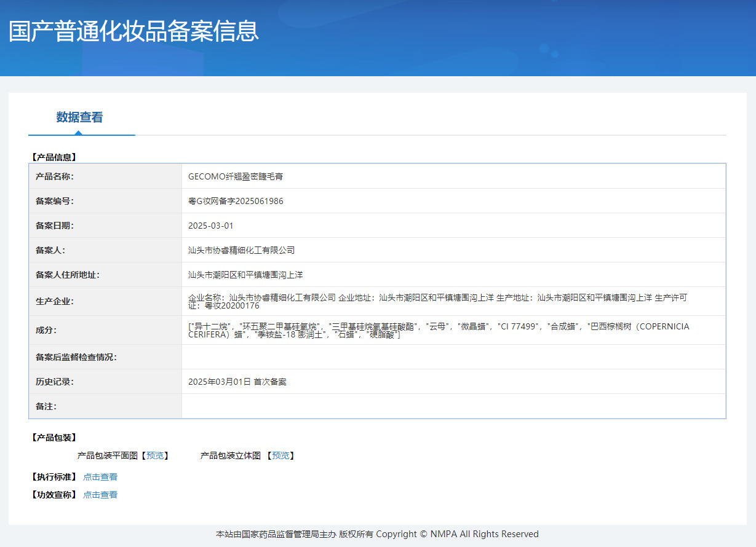Click the 产品包装立体图 label text
The width and height of the screenshot is (756, 547).
231,455
